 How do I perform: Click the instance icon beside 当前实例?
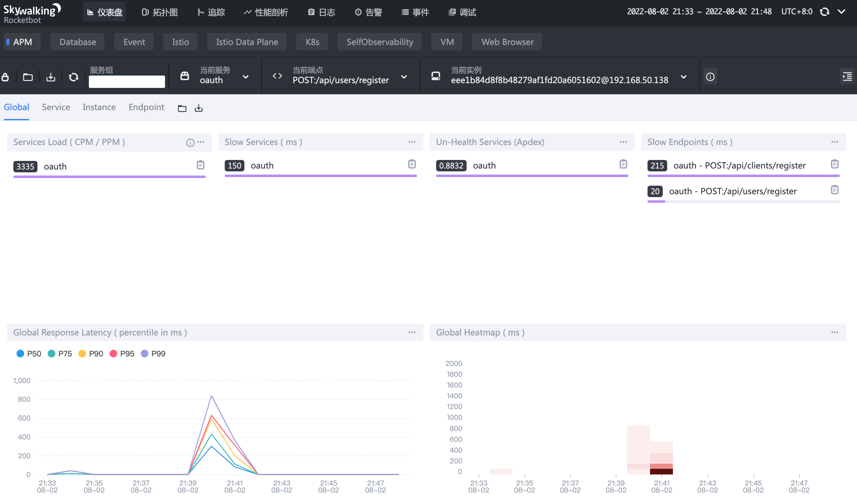(x=435, y=76)
